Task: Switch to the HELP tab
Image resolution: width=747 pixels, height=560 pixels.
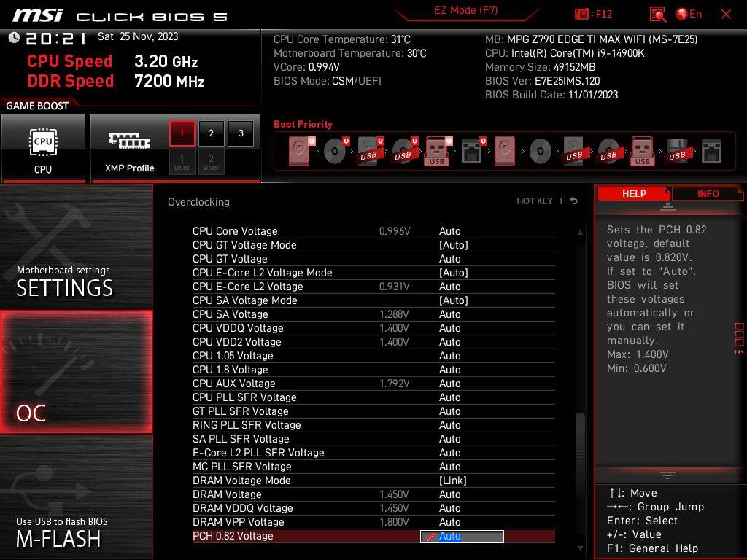Action: coord(634,193)
